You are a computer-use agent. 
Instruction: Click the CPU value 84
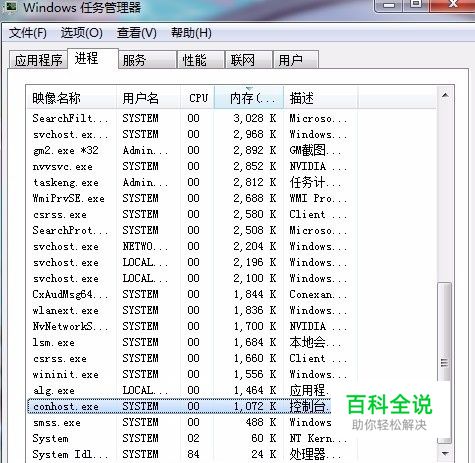click(x=193, y=454)
